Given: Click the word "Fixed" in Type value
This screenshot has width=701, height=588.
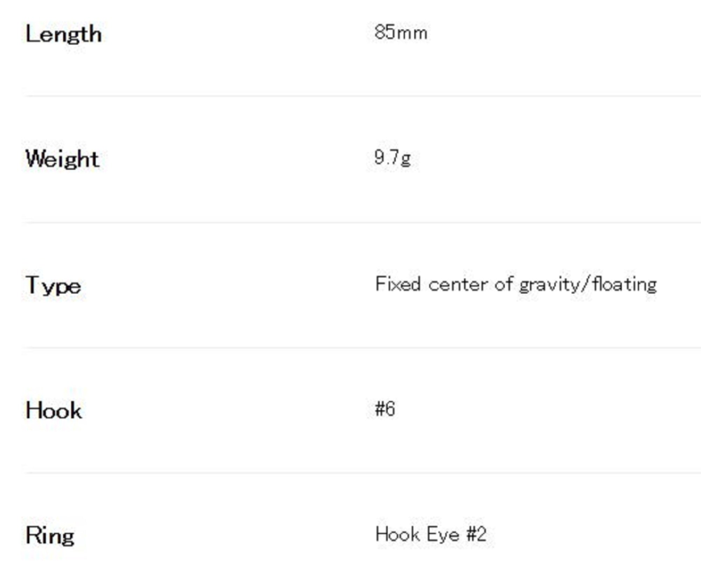Looking at the screenshot, I should [x=398, y=284].
